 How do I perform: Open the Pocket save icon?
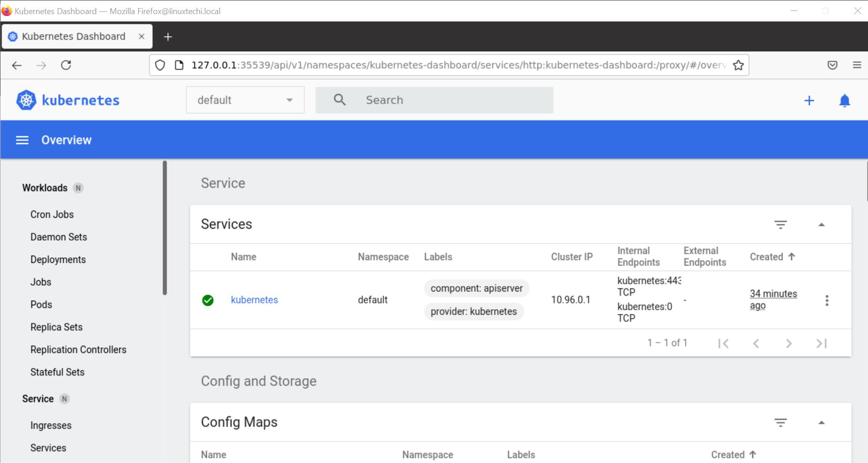[832, 65]
